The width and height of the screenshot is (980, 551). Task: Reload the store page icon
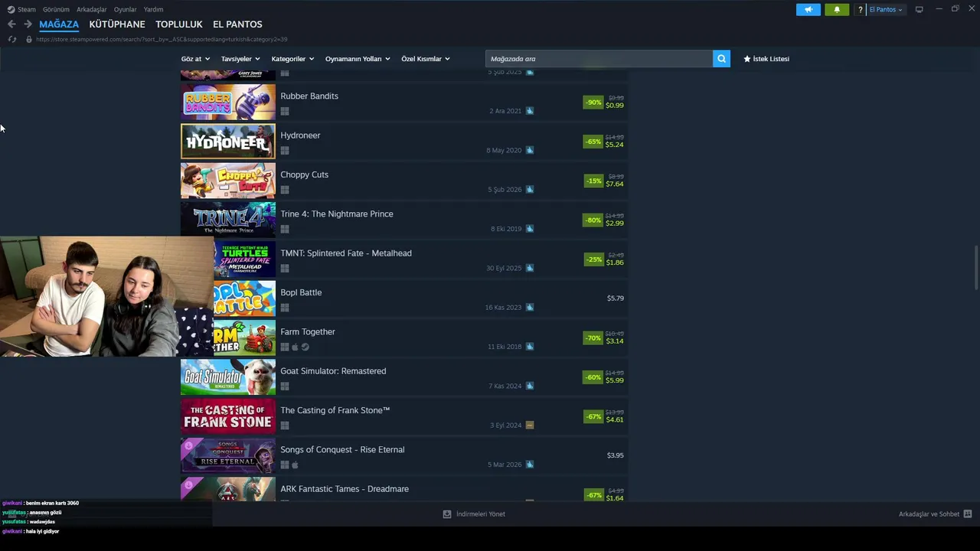tap(11, 39)
